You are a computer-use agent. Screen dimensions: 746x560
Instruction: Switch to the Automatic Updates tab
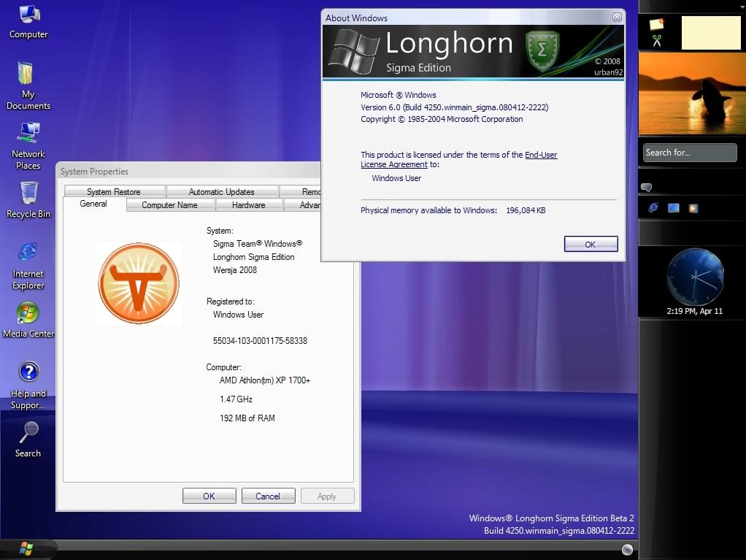[x=222, y=191]
